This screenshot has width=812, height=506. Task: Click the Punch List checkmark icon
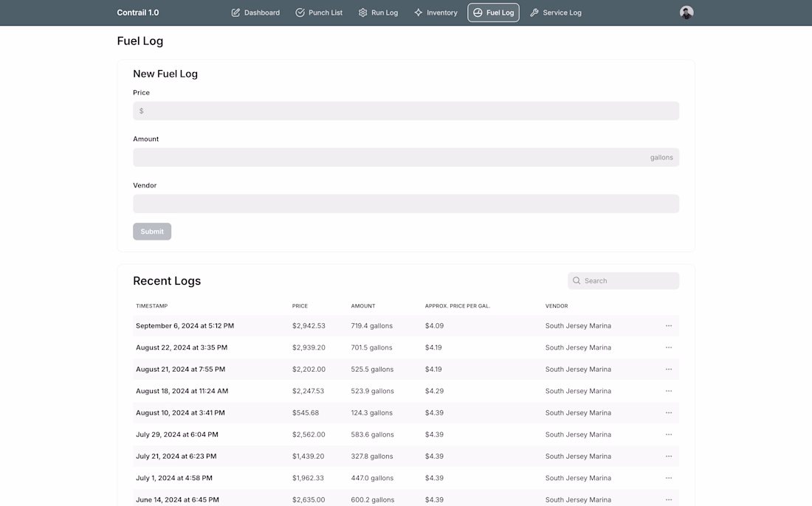coord(300,13)
